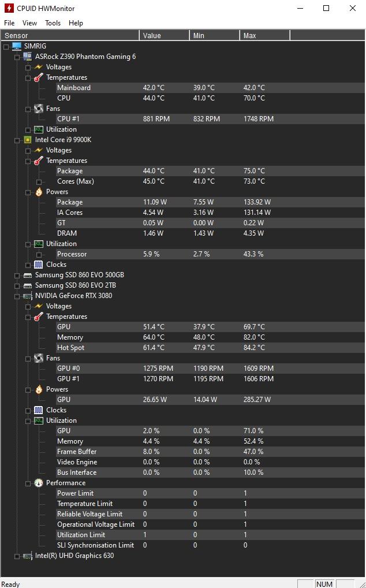Expand Clocks under Intel Core i9 9900K
The height and width of the screenshot is (588, 366).
click(x=28, y=265)
